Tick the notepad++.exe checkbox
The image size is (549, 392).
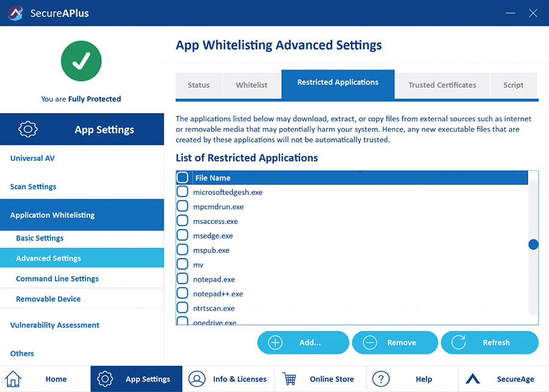pyautogui.click(x=182, y=293)
